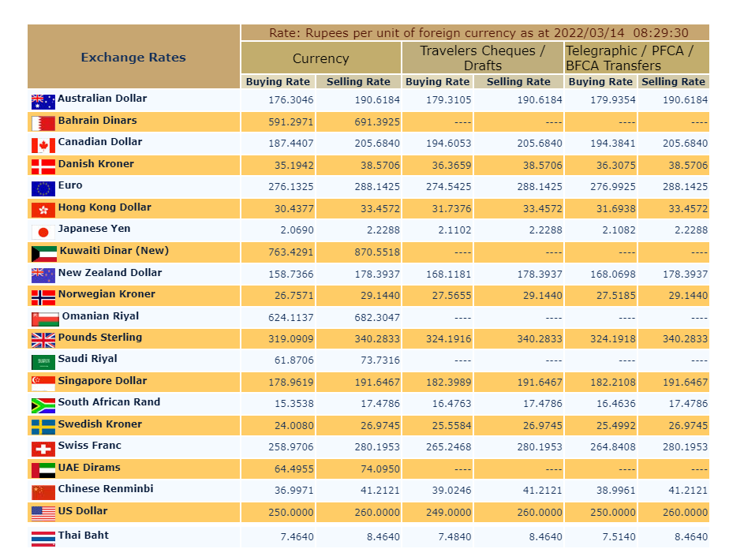
Task: Click the Kuwait flag icon
Action: pyautogui.click(x=44, y=254)
